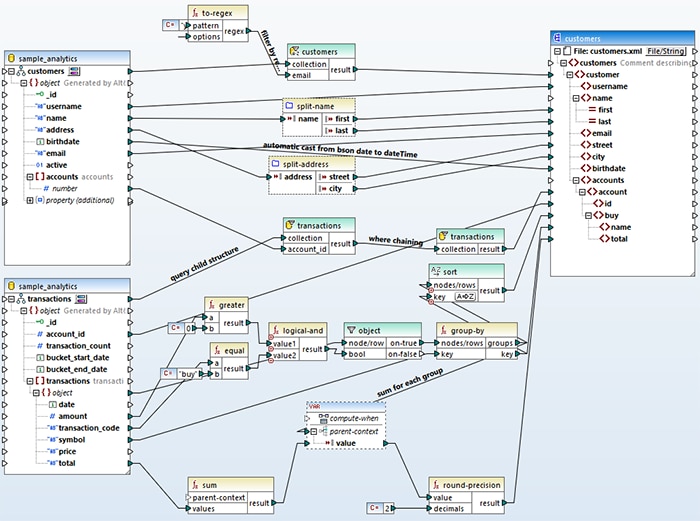This screenshot has height=521, width=700.
Task: Collapse the name element in customers target
Action: click(x=575, y=99)
